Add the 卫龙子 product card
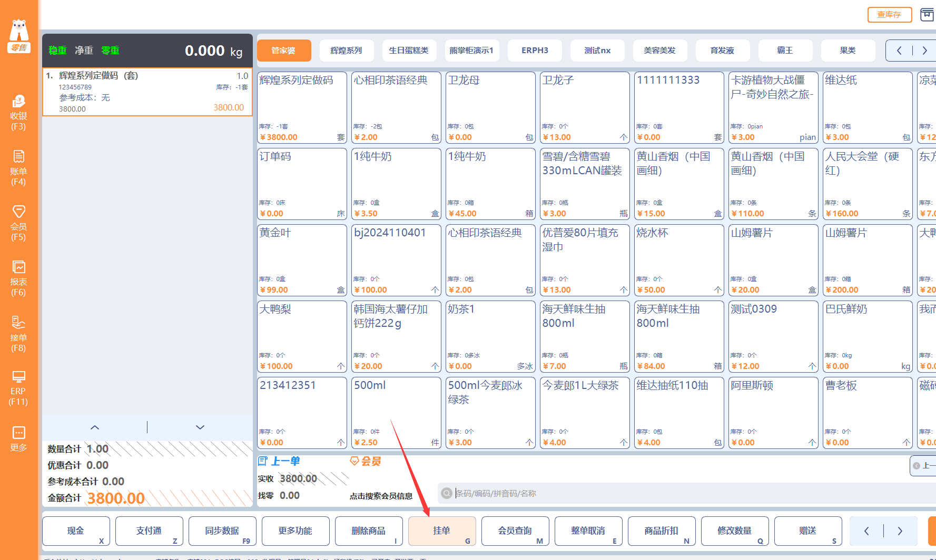Screen dimensions: 936x560 (585, 108)
